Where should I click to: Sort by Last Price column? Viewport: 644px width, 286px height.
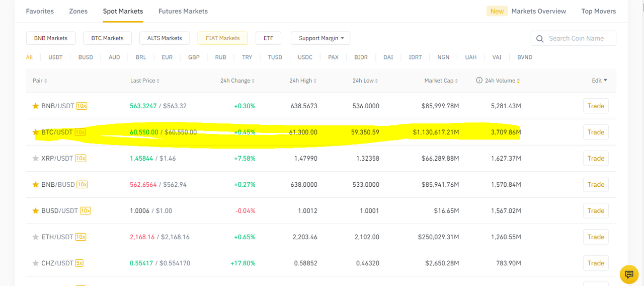[145, 81]
